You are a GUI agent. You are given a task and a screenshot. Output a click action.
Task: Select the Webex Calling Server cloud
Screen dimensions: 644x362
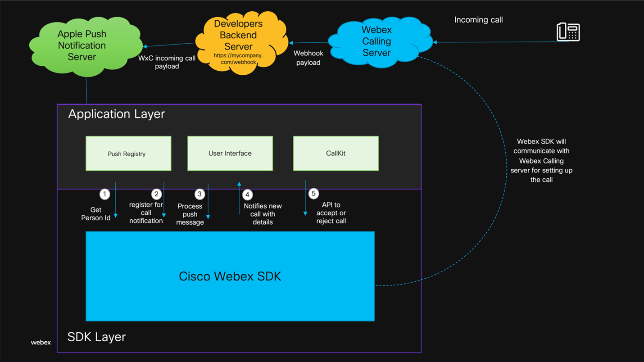[380, 42]
